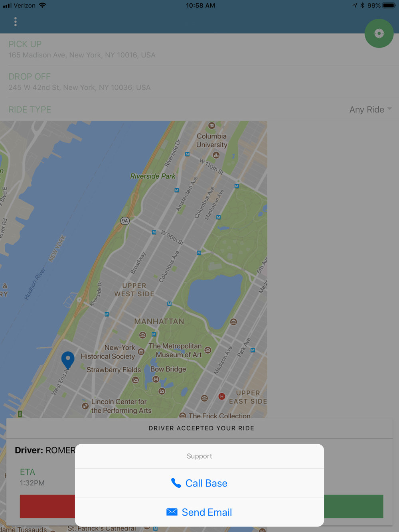The image size is (399, 532).
Task: Tap the Send Email envelope icon
Action: (x=172, y=512)
